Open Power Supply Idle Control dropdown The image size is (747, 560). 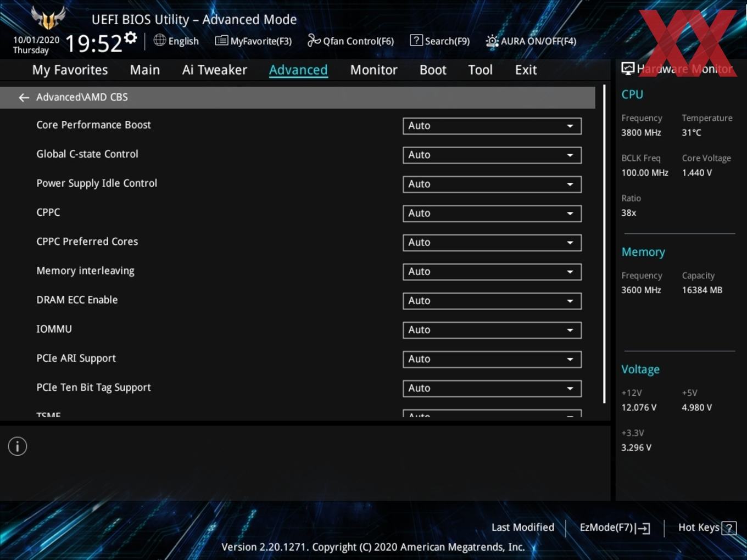click(492, 184)
